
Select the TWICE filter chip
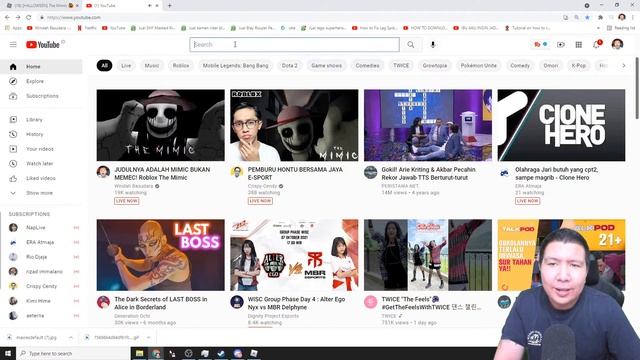click(401, 65)
